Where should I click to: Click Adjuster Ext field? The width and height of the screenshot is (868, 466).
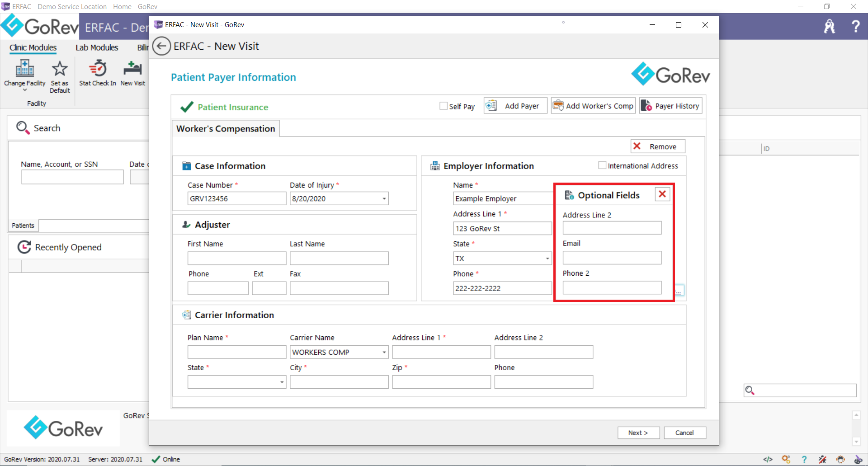pyautogui.click(x=269, y=288)
